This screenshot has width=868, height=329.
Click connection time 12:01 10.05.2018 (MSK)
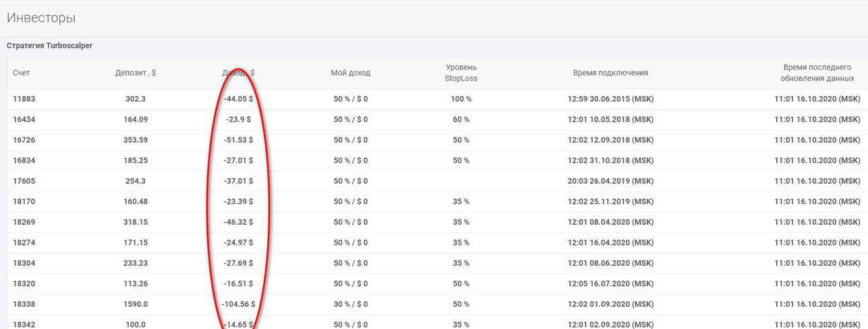610,119
